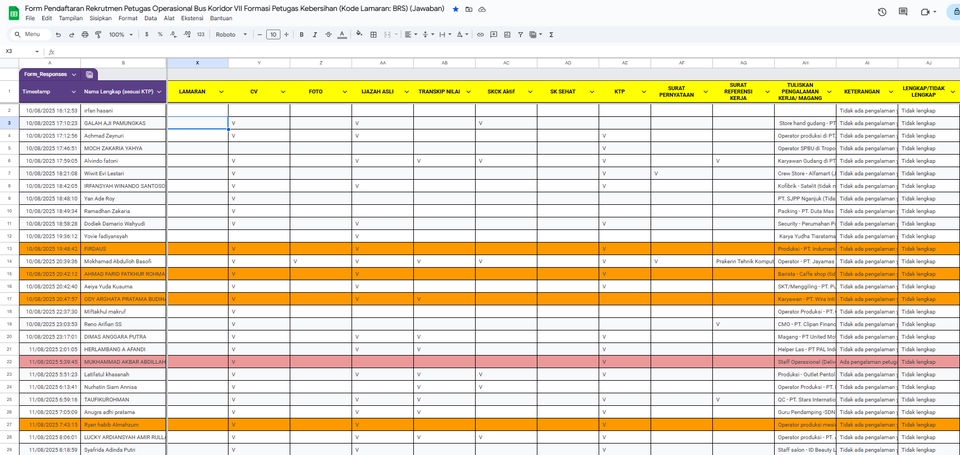Open the Sisipkan menu
Screen dimensions: 960x455
click(x=100, y=18)
